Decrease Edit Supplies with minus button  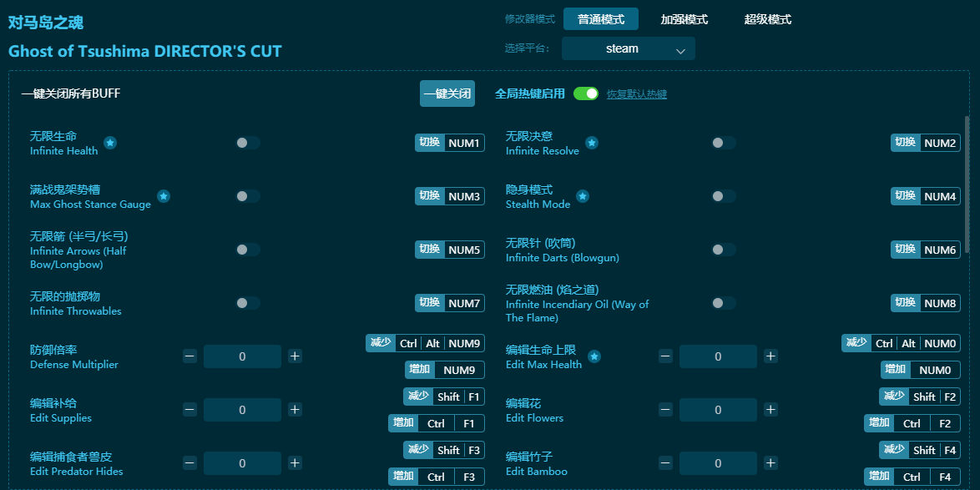point(190,410)
